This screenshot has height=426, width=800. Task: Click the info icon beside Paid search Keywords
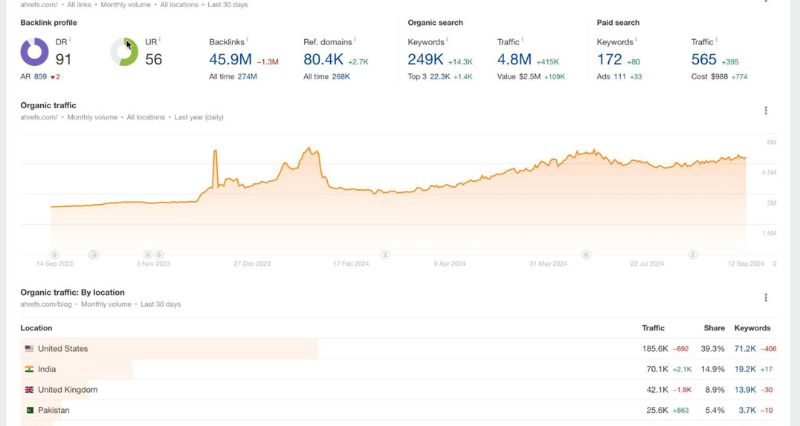coord(636,39)
